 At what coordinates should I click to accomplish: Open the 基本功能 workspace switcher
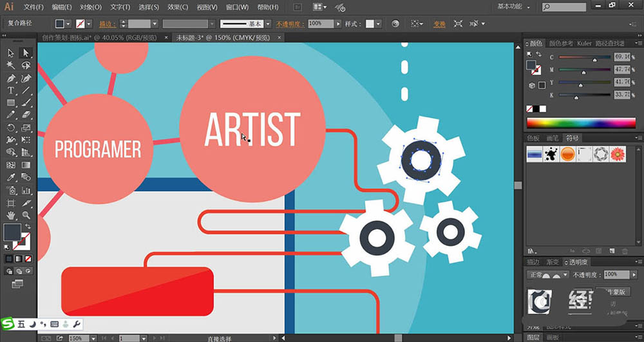[513, 6]
